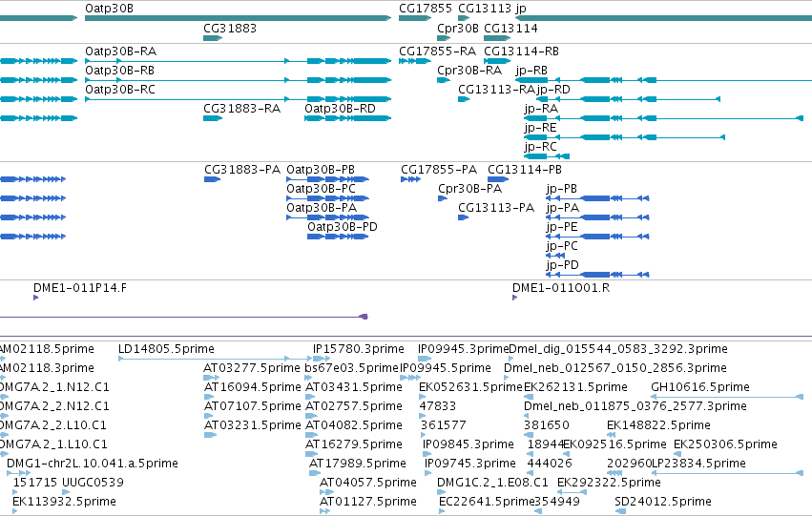Viewport: 812px width, 516px height.
Task: Select the Oatp30B gene label
Action: click(x=109, y=9)
